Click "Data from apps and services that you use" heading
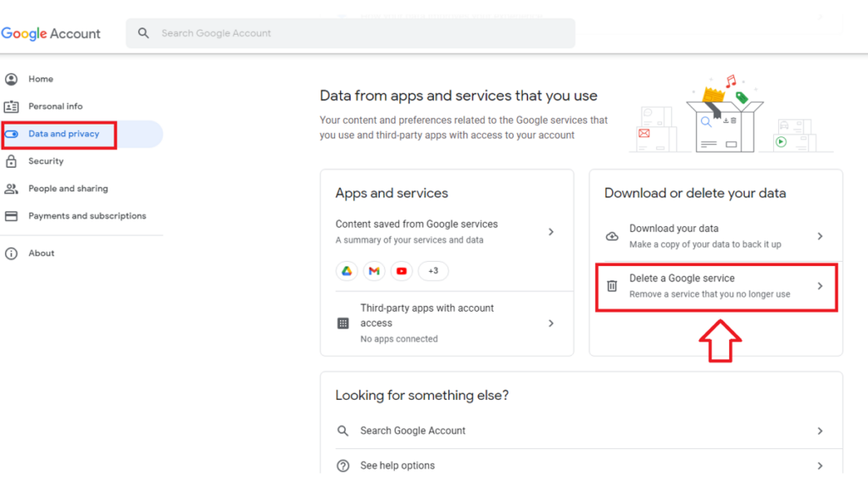Screen dimensions: 868x488 [459, 96]
